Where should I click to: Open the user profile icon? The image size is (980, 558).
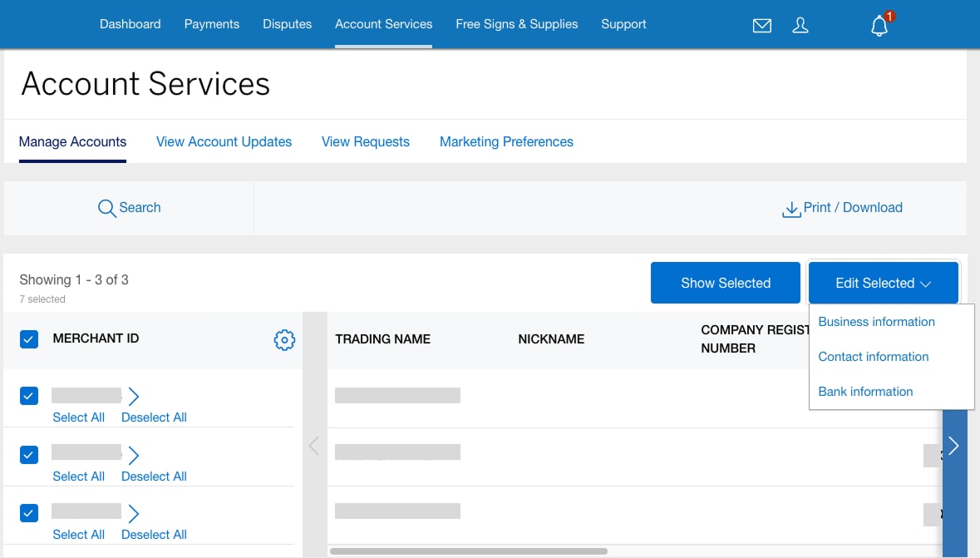tap(800, 25)
